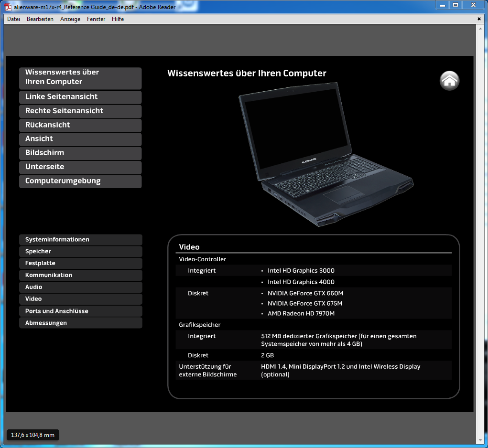Open the Bearbeiten menu

pos(40,19)
